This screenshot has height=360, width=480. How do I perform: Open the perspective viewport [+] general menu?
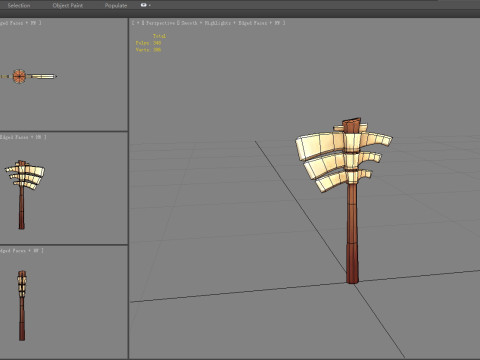tap(137, 23)
